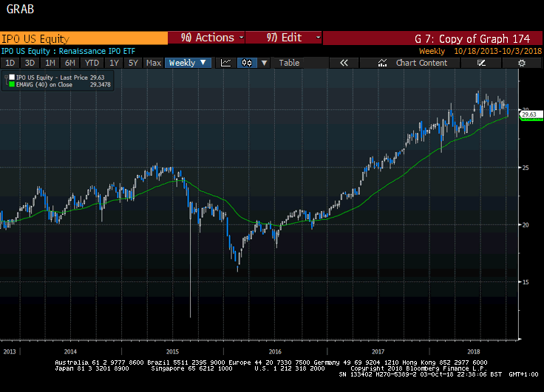
Task: Select YTD time range
Action: coord(92,63)
